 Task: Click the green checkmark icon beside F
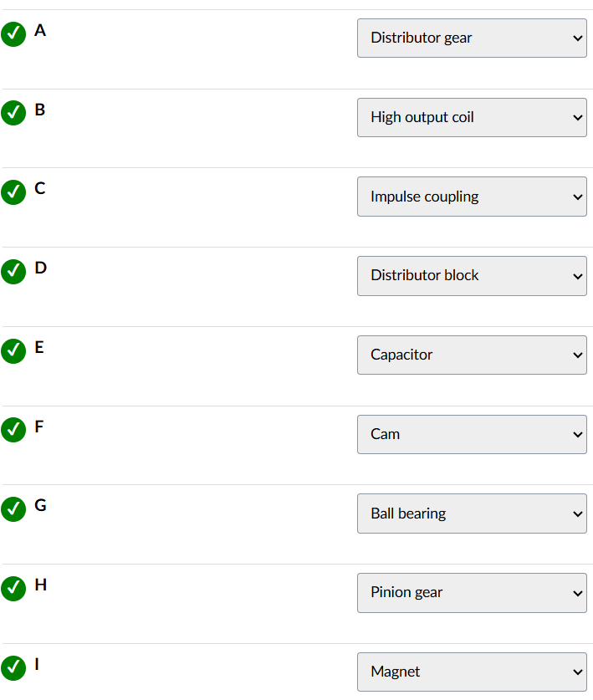click(13, 430)
